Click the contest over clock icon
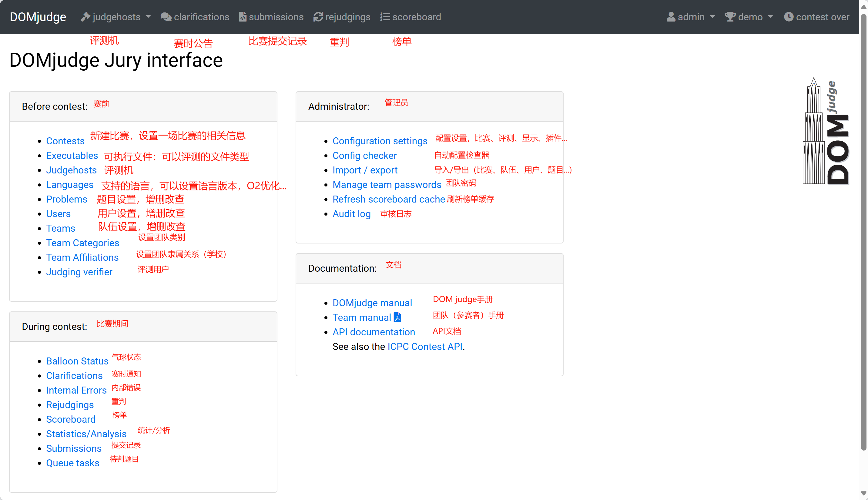 tap(789, 17)
